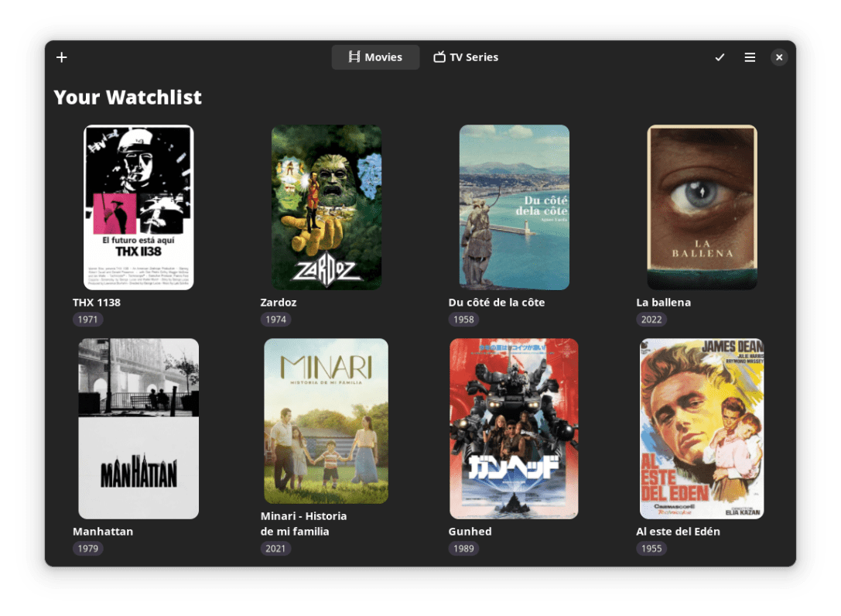841x616 pixels.
Task: Click the Minari - Historia de mi familia title
Action: (x=303, y=524)
